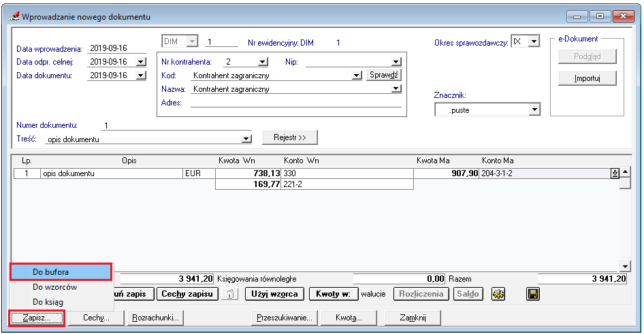Click the Opis column header

tap(129, 161)
